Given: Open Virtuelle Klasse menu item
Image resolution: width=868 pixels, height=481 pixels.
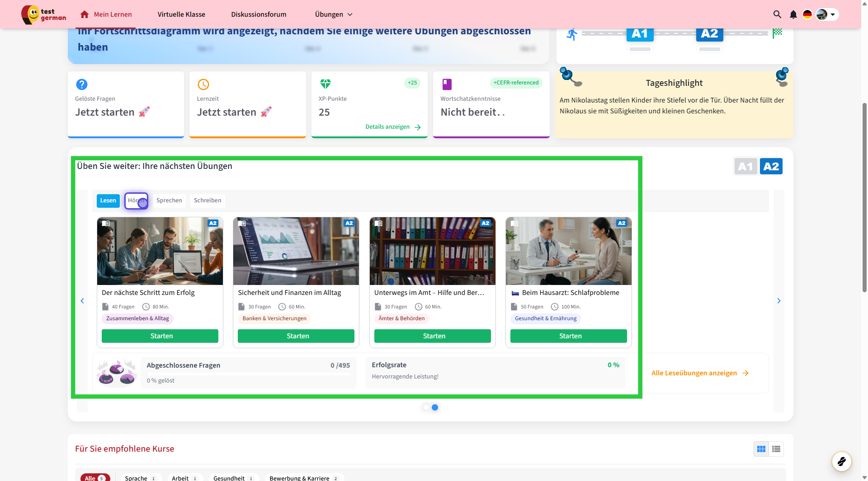Looking at the screenshot, I should point(181,14).
